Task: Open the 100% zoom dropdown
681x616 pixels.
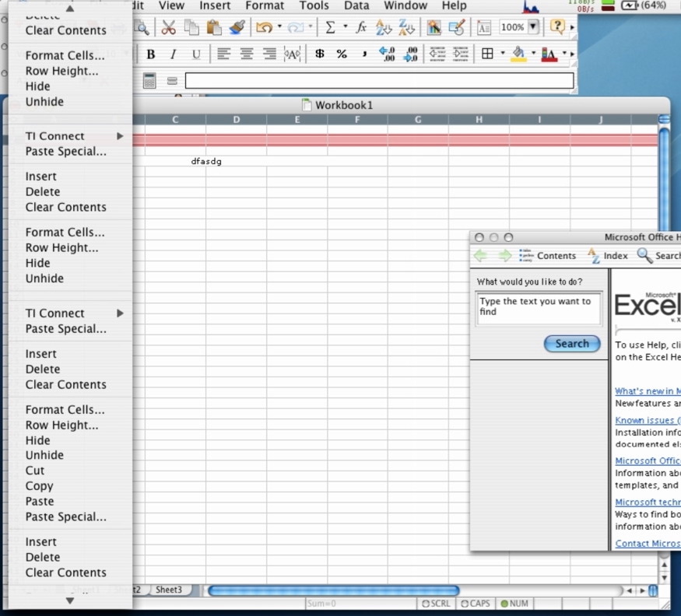Action: [x=533, y=27]
